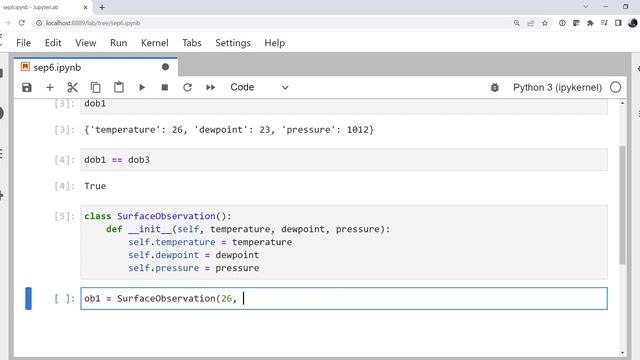Share this page icon in address bar

tap(531, 23)
